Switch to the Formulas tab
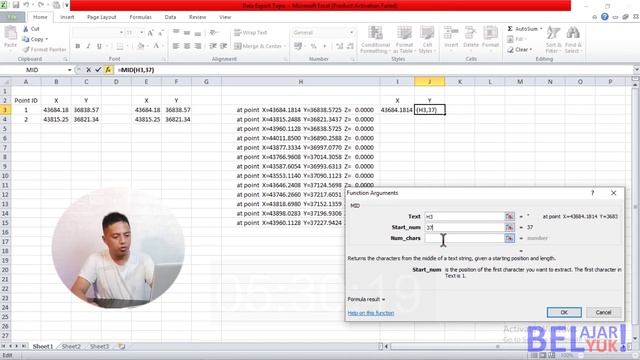This screenshot has width=640, height=360. (x=140, y=17)
